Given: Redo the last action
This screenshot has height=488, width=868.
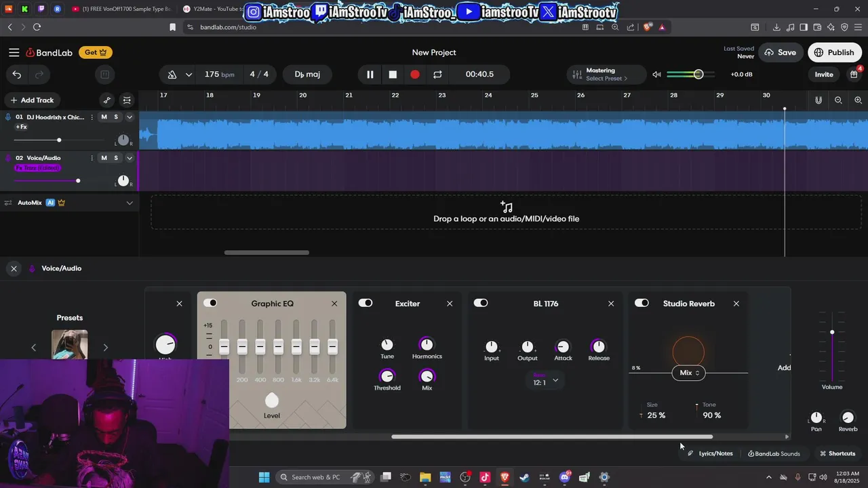Looking at the screenshot, I should point(39,75).
